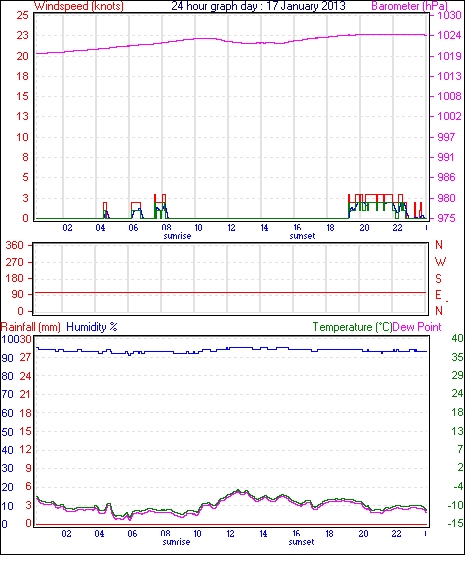This screenshot has width=465, height=563.
Task: Click the sunrise marker under bottom graph
Action: pos(176,542)
